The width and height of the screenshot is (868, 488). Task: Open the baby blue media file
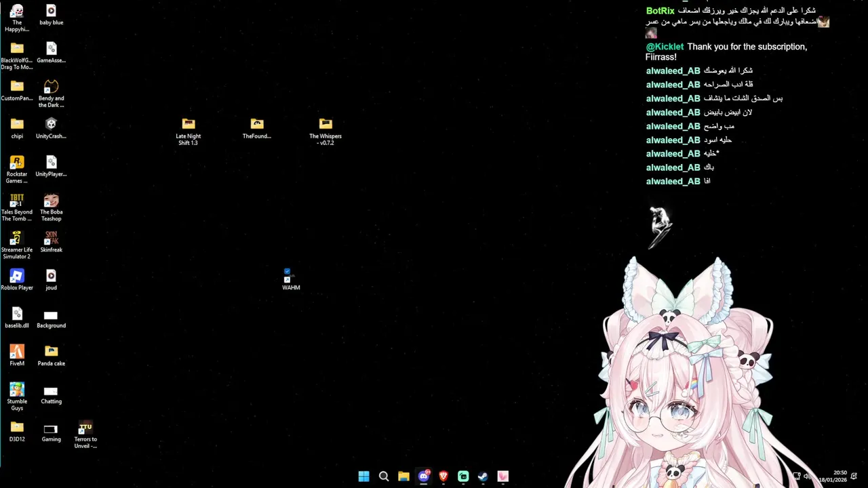(51, 15)
